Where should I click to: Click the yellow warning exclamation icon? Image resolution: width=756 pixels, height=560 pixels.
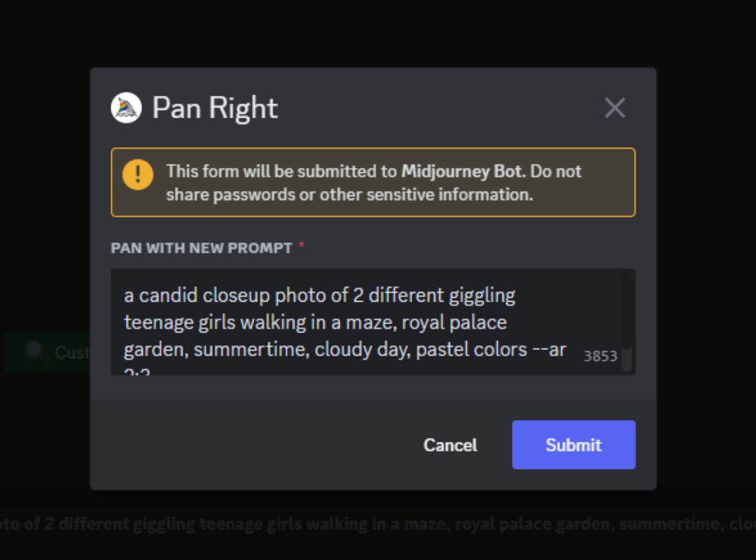click(x=137, y=174)
